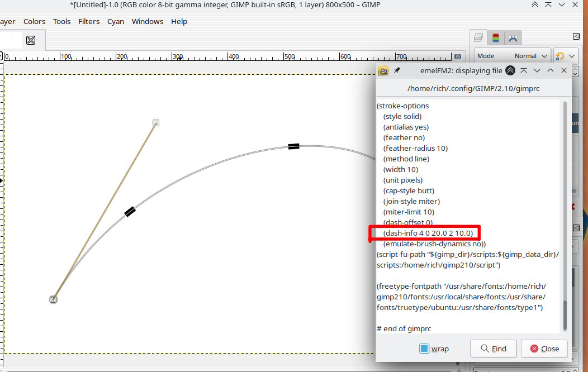The width and height of the screenshot is (588, 372).
Task: Click the Find button in file viewer
Action: (493, 349)
